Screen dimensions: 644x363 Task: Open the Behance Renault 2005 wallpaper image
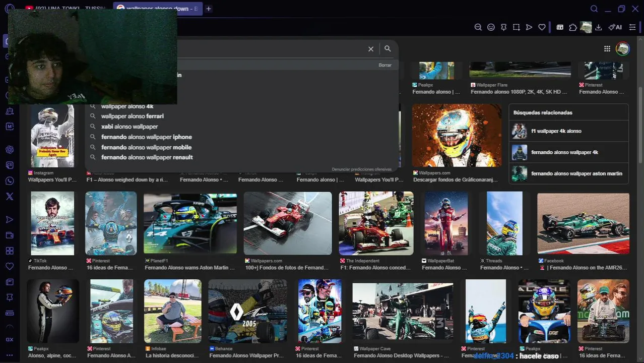[247, 311]
